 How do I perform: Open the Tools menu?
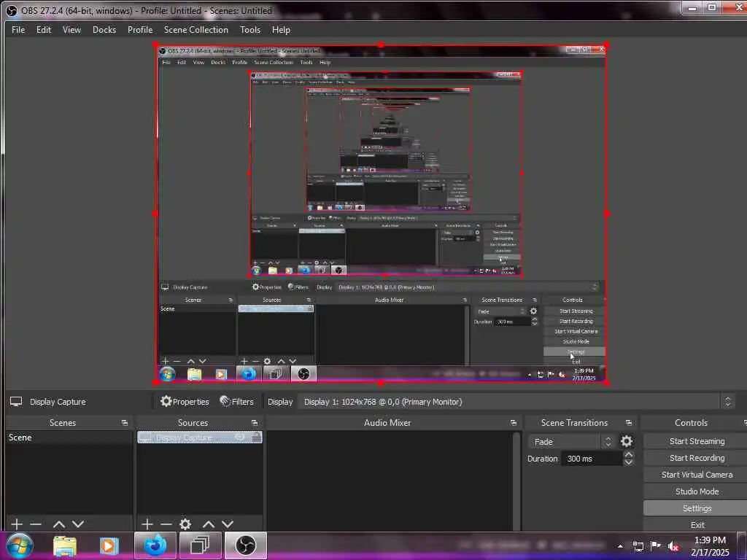(250, 29)
